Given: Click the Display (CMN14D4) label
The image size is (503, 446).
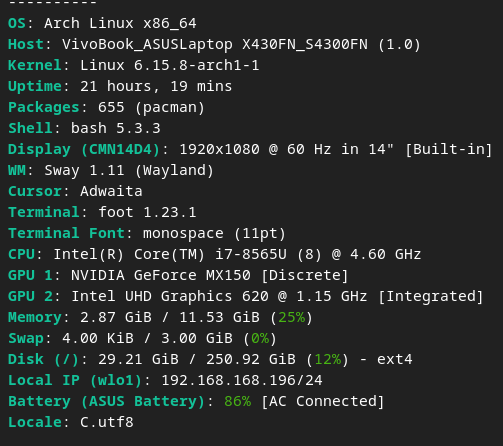Looking at the screenshot, I should pyautogui.click(x=84, y=150).
